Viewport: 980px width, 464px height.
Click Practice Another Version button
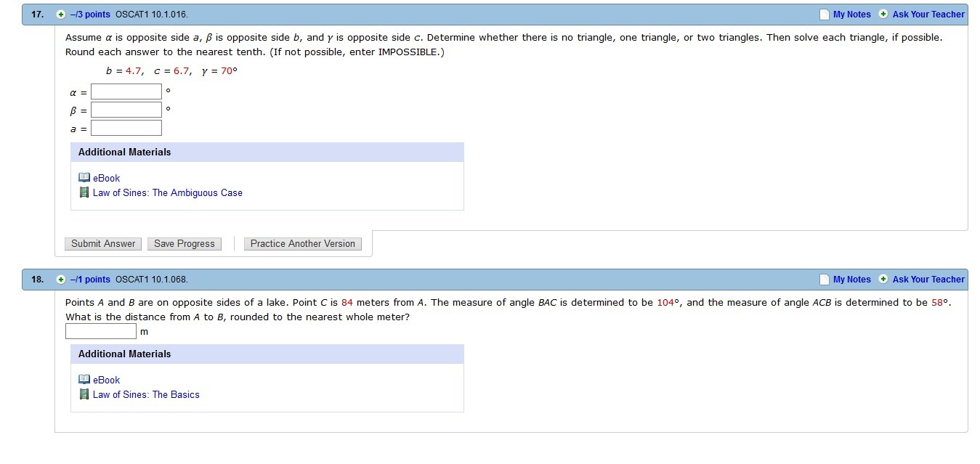pyautogui.click(x=302, y=244)
